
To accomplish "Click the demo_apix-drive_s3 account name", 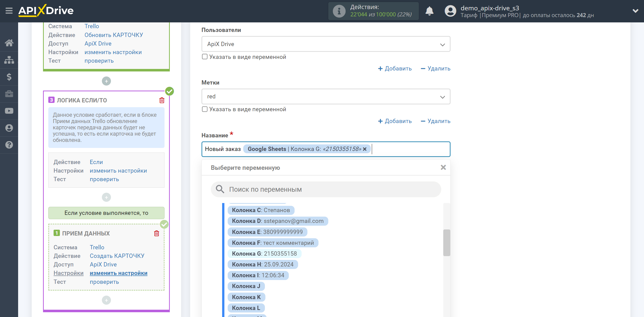I will coord(490,8).
